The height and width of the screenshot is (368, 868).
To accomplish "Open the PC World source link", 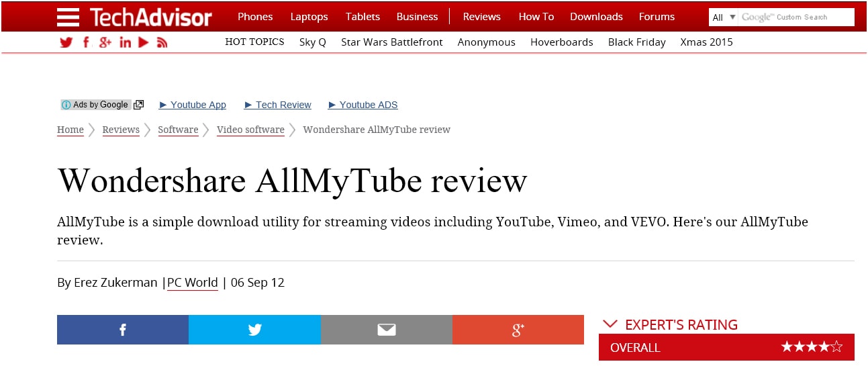I will [x=193, y=283].
